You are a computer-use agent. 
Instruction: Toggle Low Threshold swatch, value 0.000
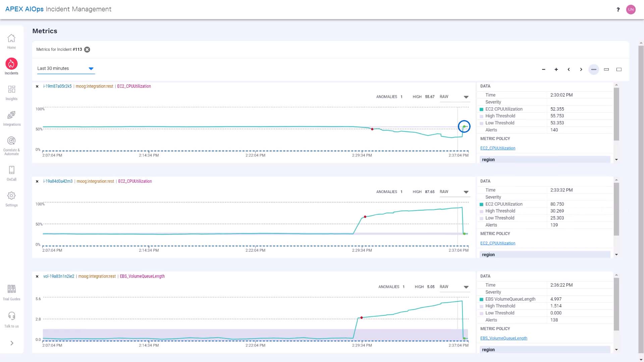coord(482,313)
